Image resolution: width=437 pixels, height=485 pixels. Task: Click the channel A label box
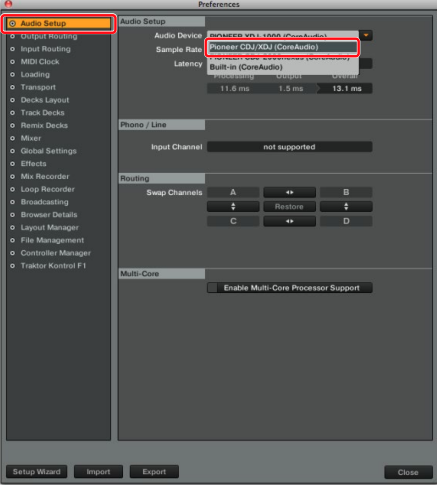pyautogui.click(x=233, y=192)
